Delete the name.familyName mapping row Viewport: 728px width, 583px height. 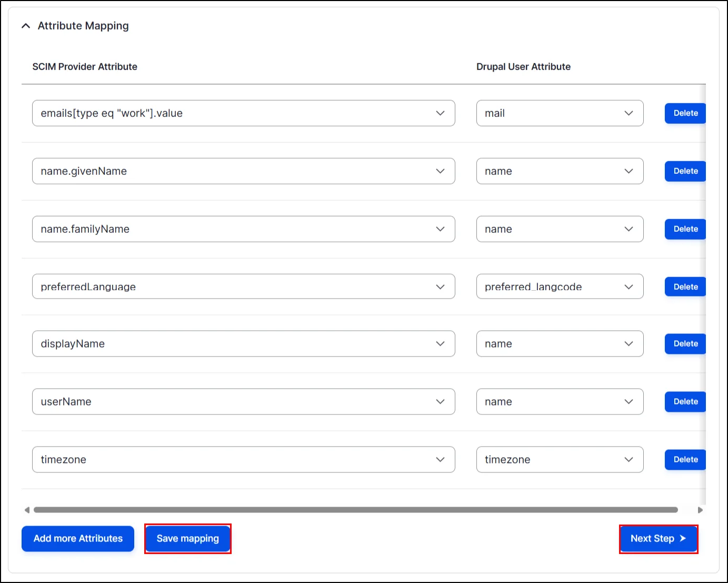[x=685, y=229]
